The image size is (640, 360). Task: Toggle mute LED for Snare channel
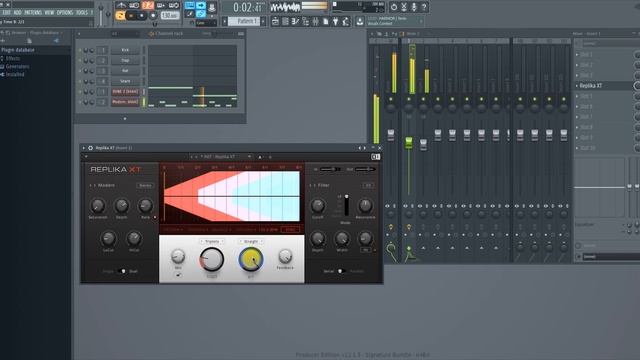(80, 81)
